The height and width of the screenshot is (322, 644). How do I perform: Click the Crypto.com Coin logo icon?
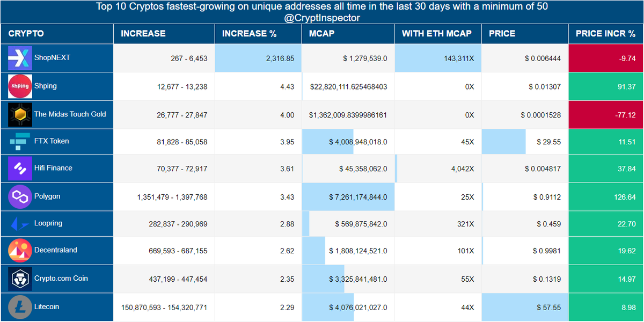click(20, 279)
